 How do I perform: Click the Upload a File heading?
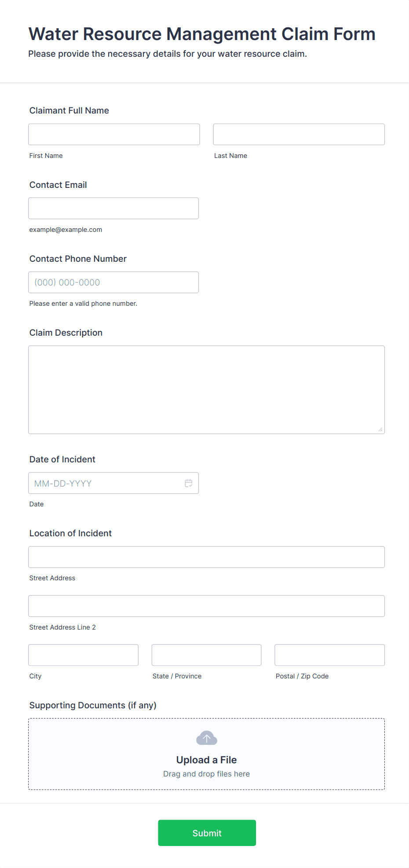(x=207, y=760)
